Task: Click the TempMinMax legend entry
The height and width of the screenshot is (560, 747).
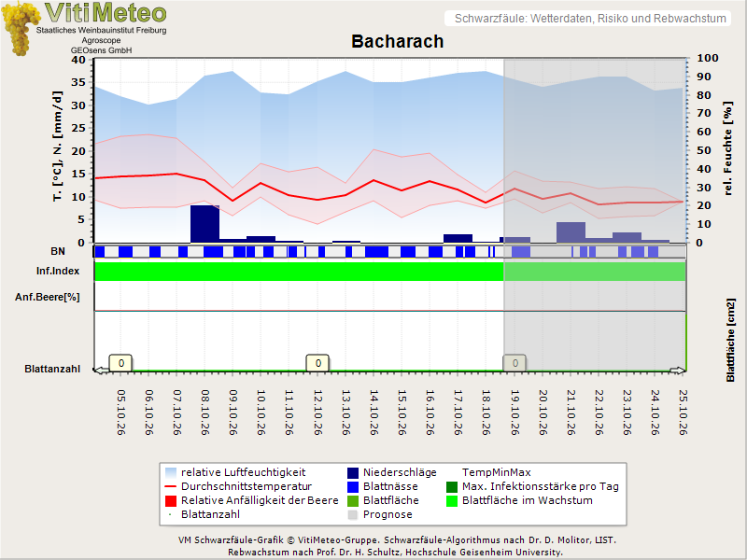Action: coord(496,472)
